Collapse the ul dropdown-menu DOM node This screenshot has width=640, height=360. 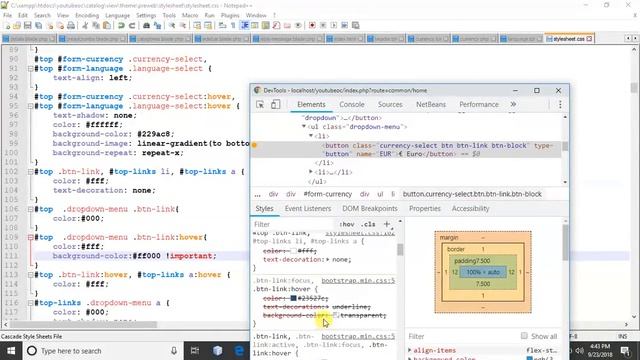(304, 127)
